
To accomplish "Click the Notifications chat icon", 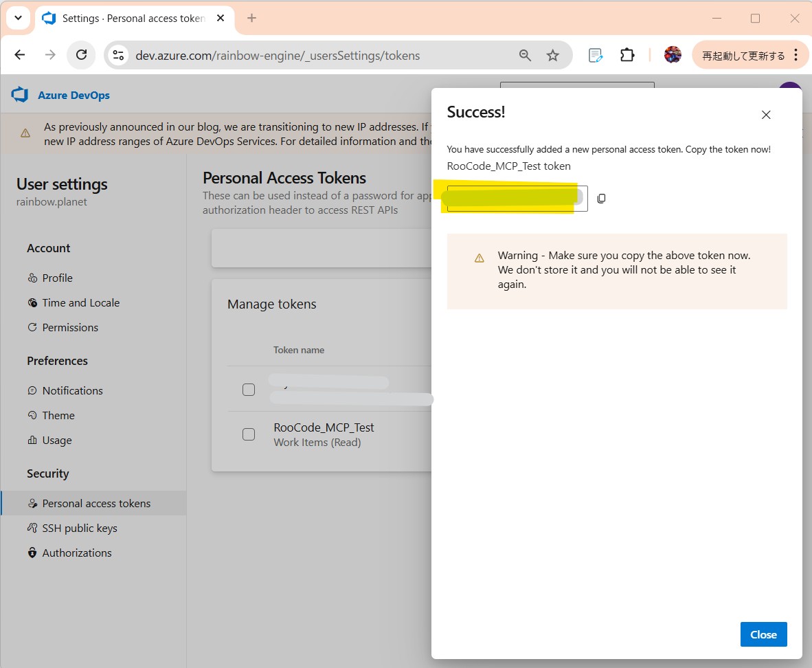I will pyautogui.click(x=32, y=391).
